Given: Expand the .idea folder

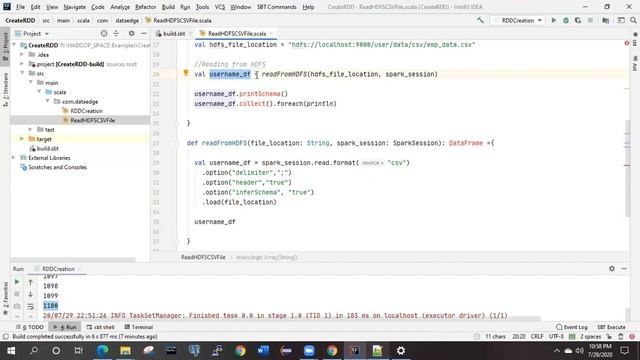Looking at the screenshot, I should pos(22,54).
